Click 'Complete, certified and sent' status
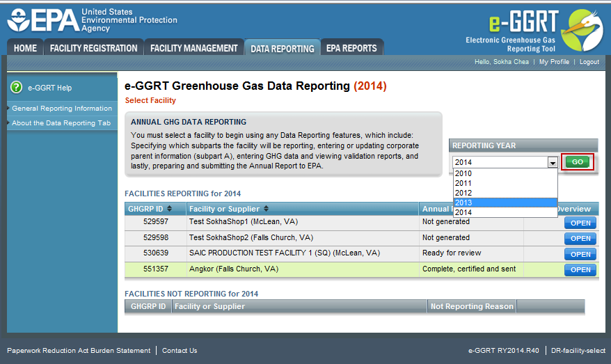The image size is (611, 364). pos(469,269)
